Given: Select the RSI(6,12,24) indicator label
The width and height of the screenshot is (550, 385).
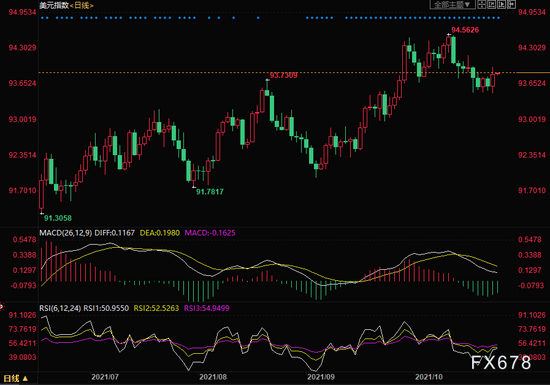Looking at the screenshot, I should [60, 308].
